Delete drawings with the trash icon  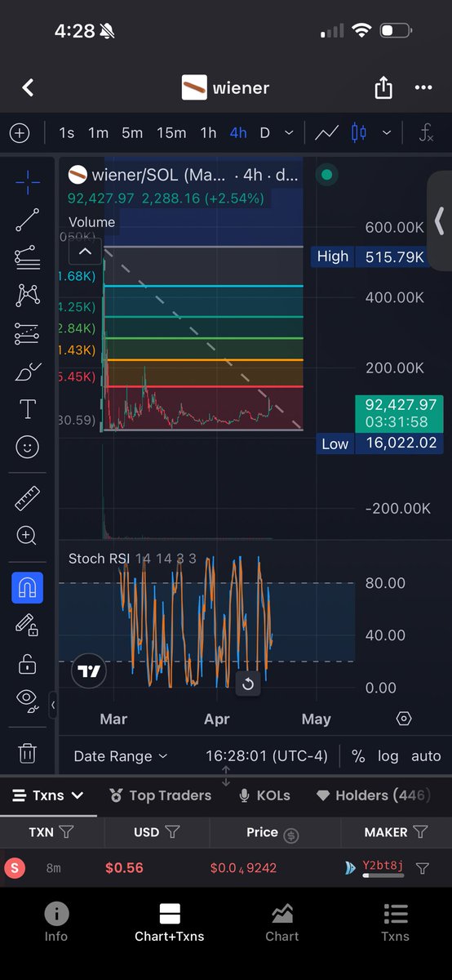point(27,751)
